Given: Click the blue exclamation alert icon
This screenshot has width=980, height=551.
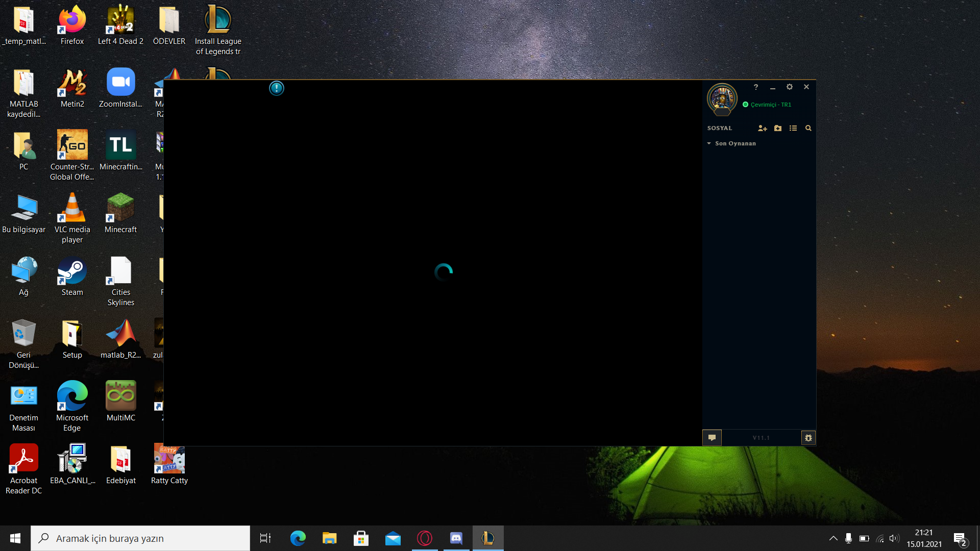Looking at the screenshot, I should pos(276,88).
